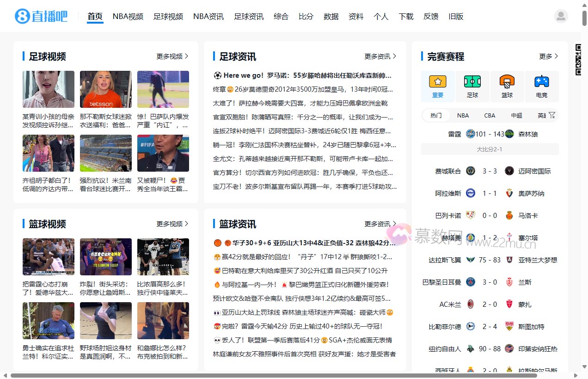Image resolution: width=588 pixels, height=379 pixels.
Task: Click the user avatar icon top right
Action: tap(561, 15)
